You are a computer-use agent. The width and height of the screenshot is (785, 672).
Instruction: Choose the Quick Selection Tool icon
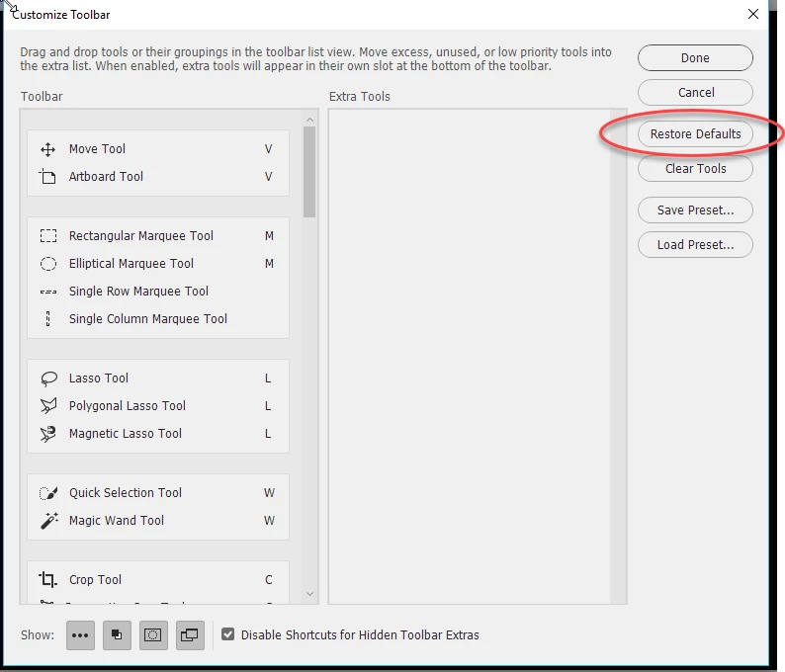(48, 493)
